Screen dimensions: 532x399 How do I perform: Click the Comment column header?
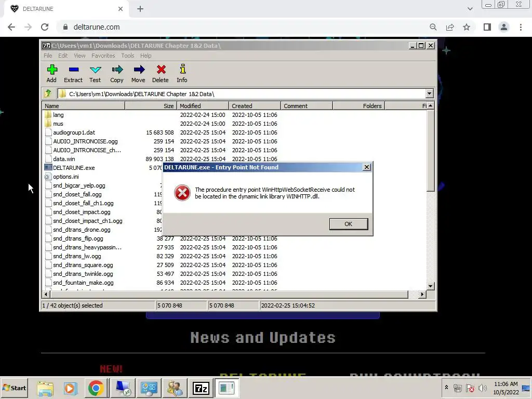[x=307, y=106]
